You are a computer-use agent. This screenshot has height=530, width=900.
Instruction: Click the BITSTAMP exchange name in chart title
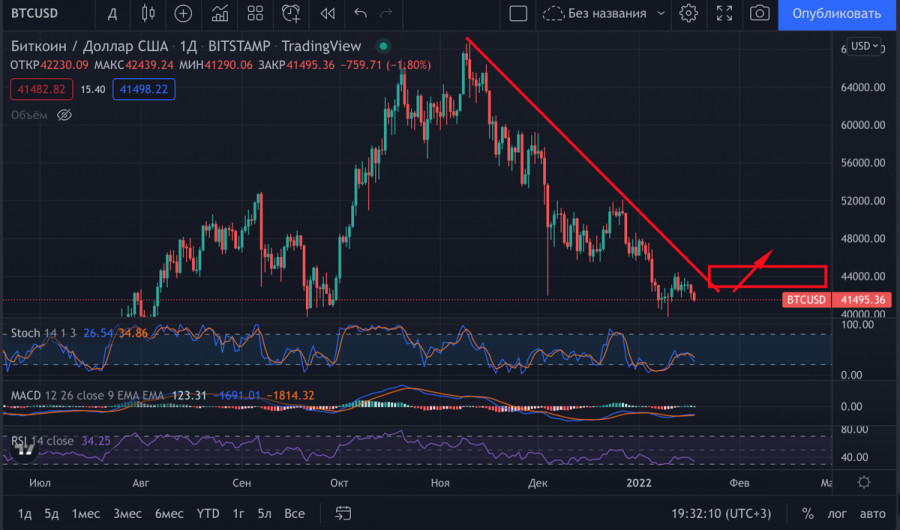pos(239,46)
